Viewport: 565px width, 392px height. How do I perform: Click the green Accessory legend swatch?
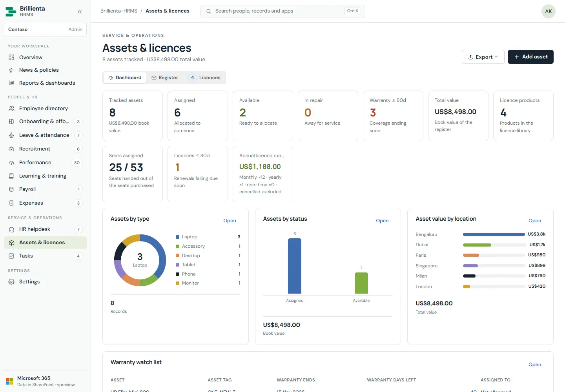(x=178, y=246)
